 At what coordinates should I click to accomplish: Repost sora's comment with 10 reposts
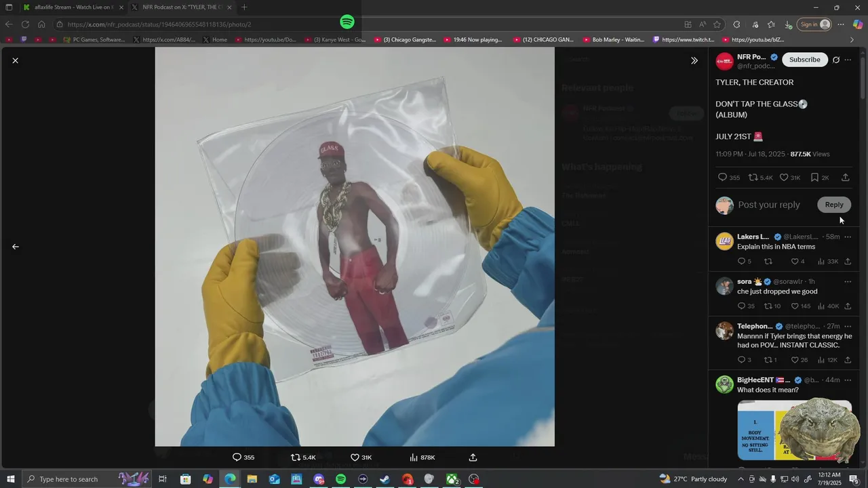point(772,306)
